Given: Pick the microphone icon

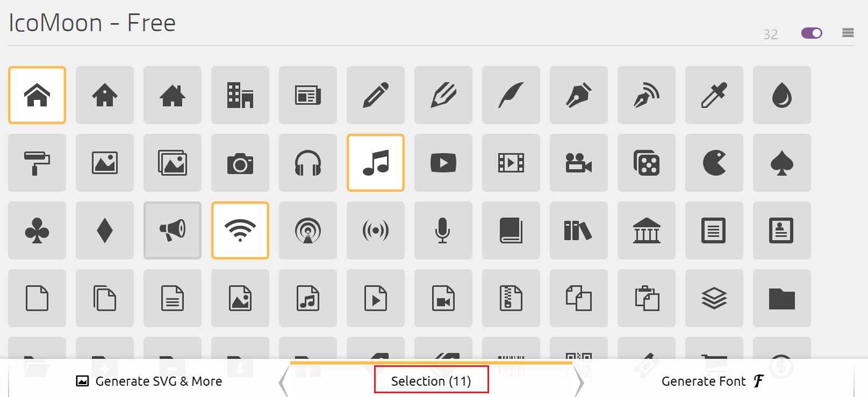Looking at the screenshot, I should point(443,230).
